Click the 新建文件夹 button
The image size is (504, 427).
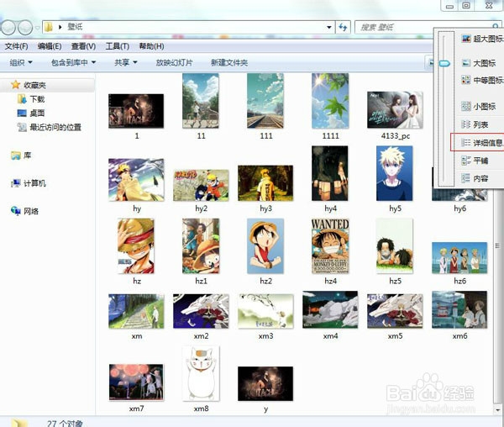(x=229, y=62)
